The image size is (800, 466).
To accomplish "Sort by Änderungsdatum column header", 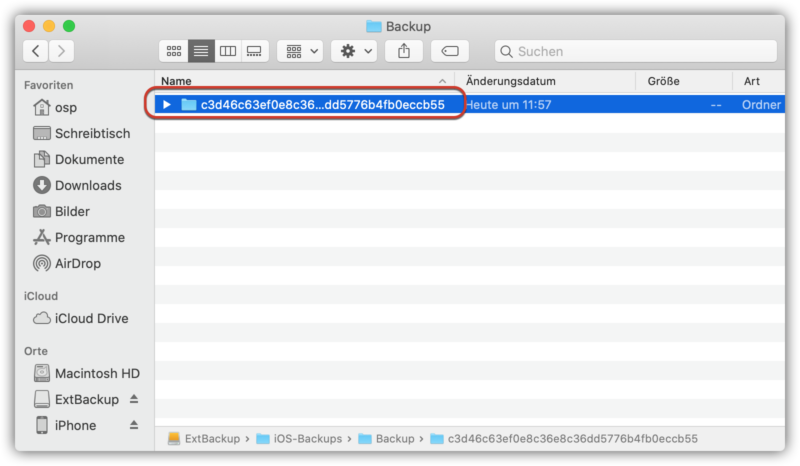I will pos(545,81).
